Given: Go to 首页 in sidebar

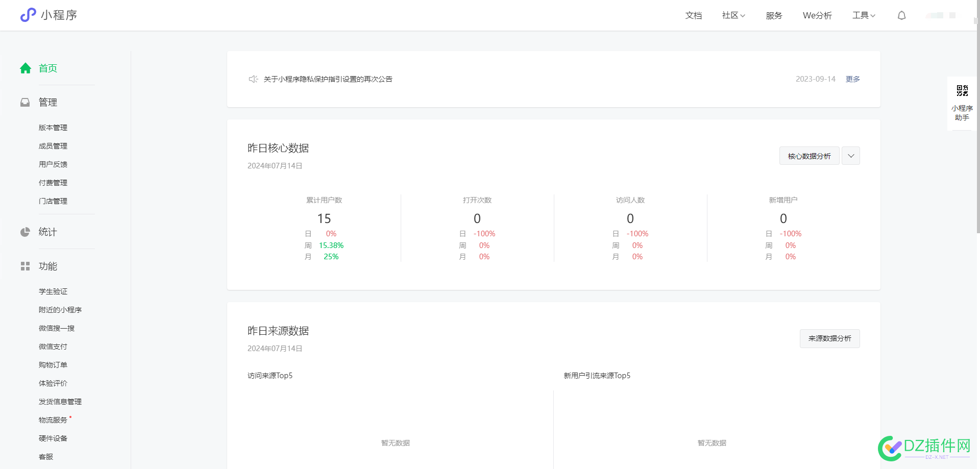Looking at the screenshot, I should 48,68.
